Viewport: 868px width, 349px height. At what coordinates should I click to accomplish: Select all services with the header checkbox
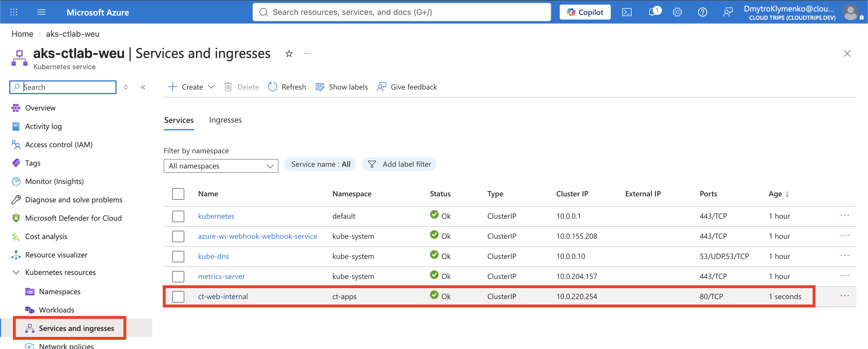tap(178, 194)
